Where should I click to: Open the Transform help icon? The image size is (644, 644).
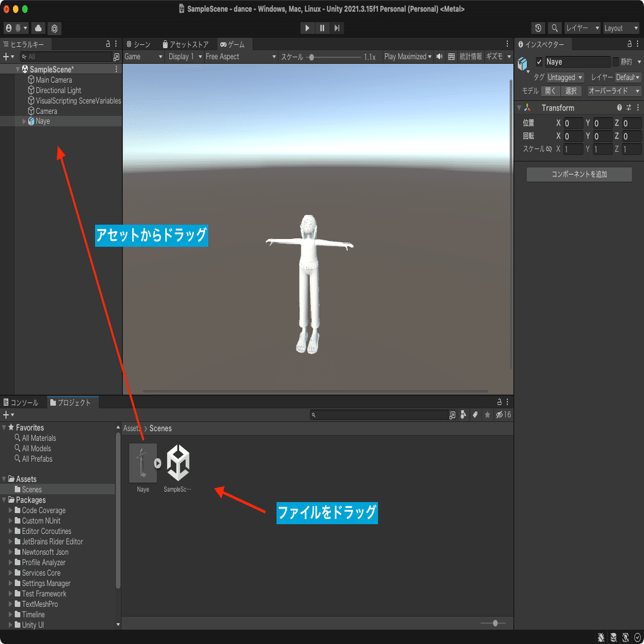pyautogui.click(x=619, y=107)
